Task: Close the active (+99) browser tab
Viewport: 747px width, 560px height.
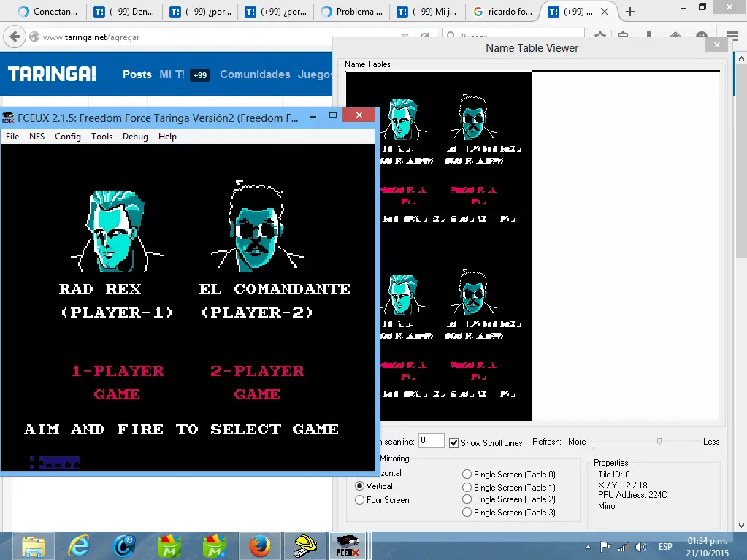Action: pyautogui.click(x=605, y=12)
